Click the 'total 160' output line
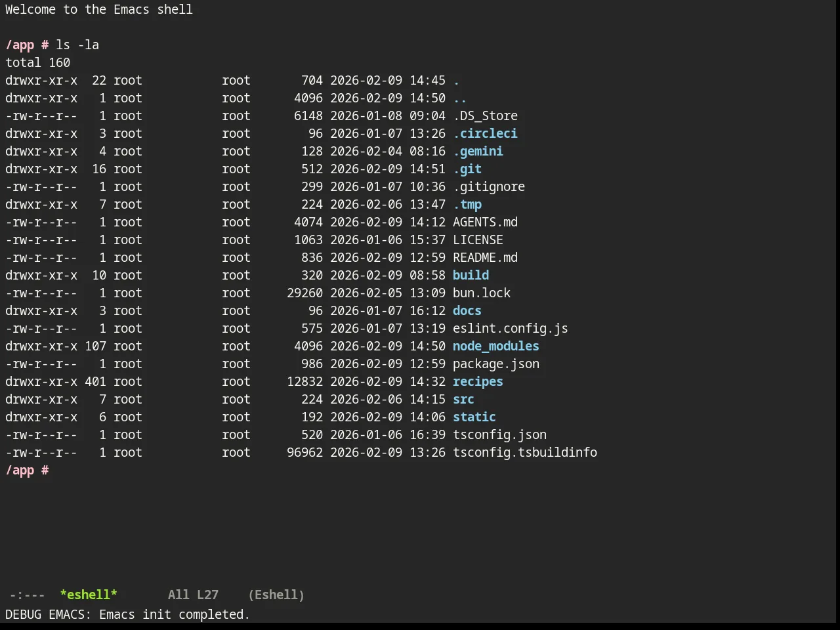840x630 pixels. (x=37, y=62)
